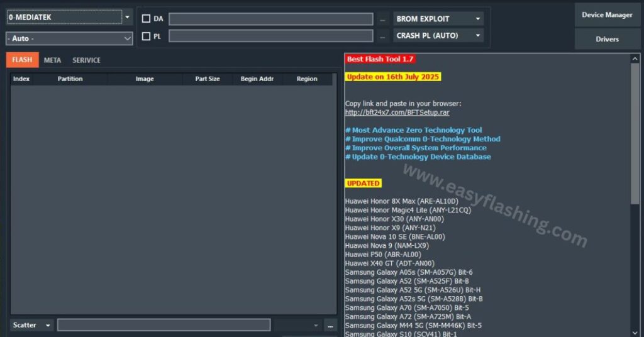Browse for scatter file with ellipsis button
The height and width of the screenshot is (337, 644).
point(330,326)
